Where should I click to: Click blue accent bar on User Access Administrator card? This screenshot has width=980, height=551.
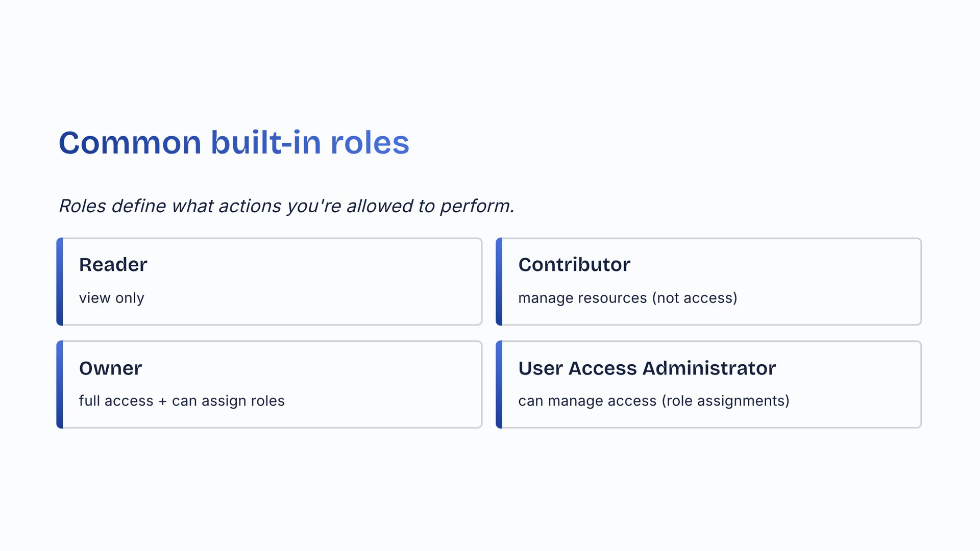click(499, 385)
